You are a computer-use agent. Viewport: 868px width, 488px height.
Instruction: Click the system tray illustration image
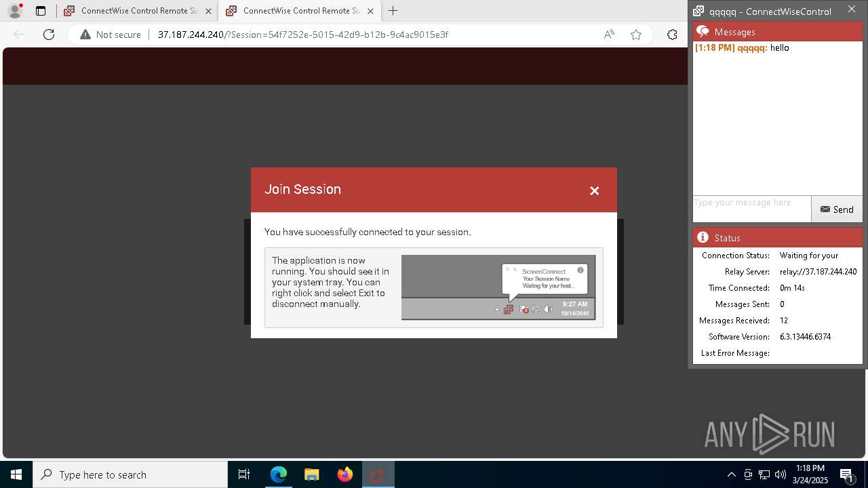tap(498, 287)
